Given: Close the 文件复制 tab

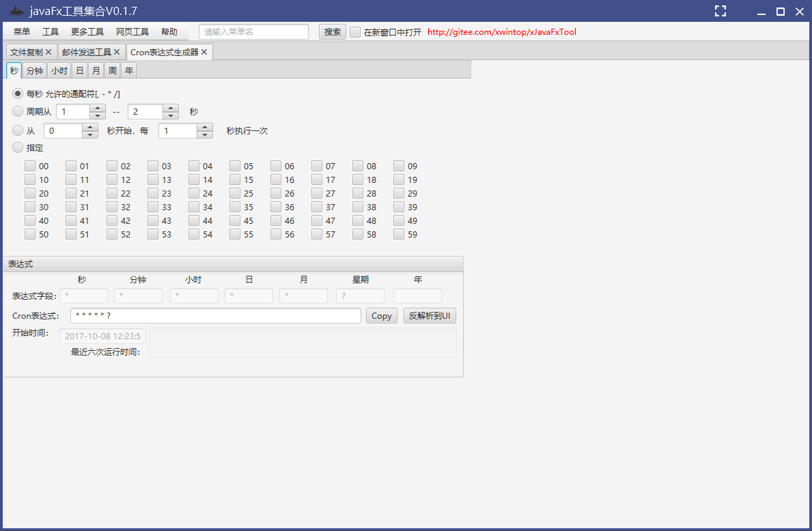Looking at the screenshot, I should [48, 52].
